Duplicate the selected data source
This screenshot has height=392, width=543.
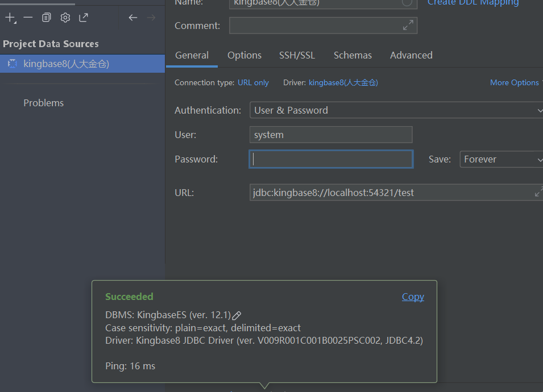[47, 17]
